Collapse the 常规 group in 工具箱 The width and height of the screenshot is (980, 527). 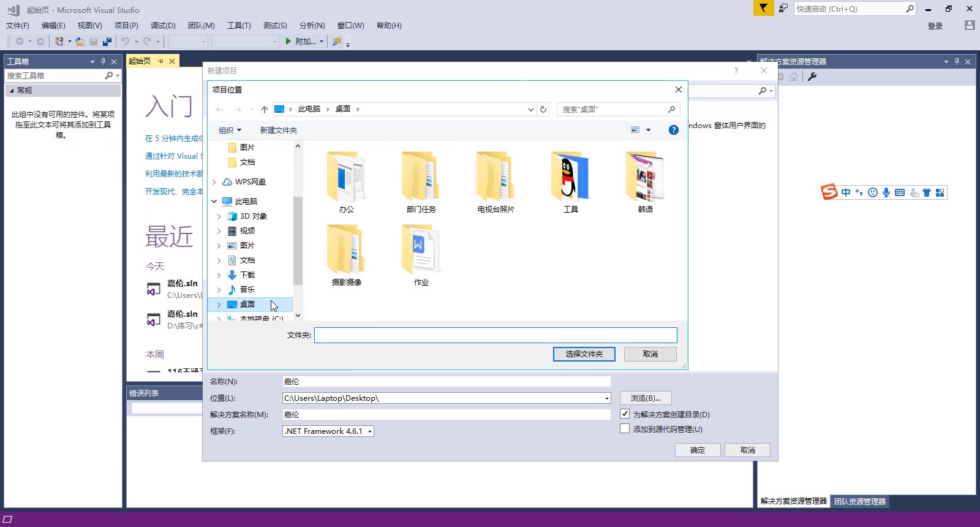pyautogui.click(x=12, y=90)
